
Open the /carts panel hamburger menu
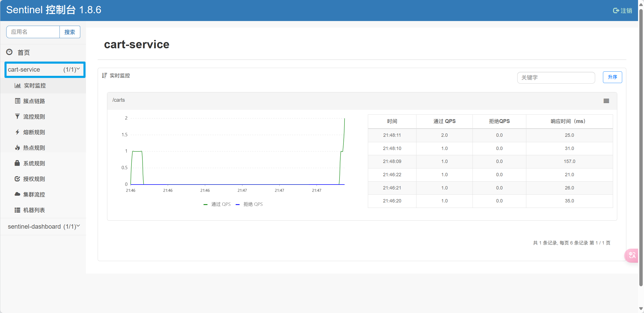click(x=606, y=101)
